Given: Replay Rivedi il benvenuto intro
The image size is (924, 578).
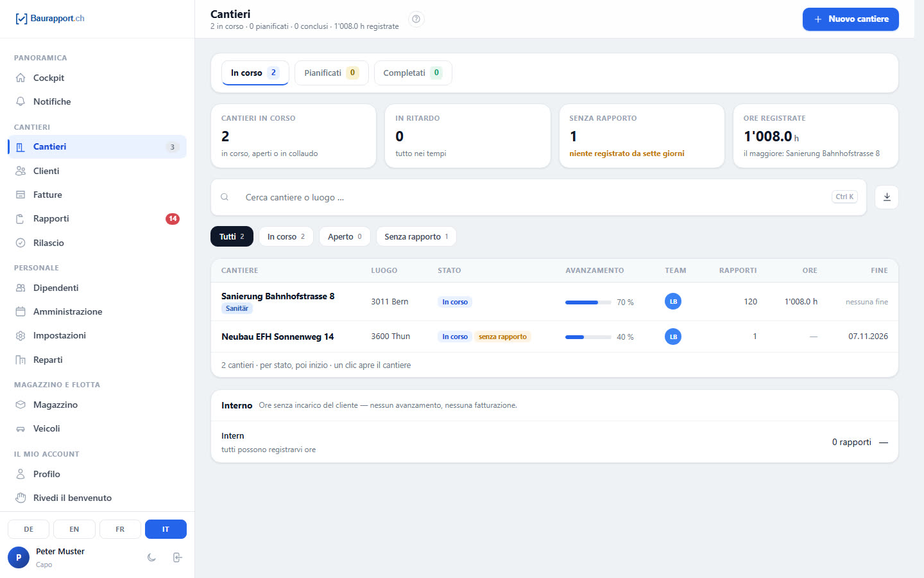Looking at the screenshot, I should [97, 498].
